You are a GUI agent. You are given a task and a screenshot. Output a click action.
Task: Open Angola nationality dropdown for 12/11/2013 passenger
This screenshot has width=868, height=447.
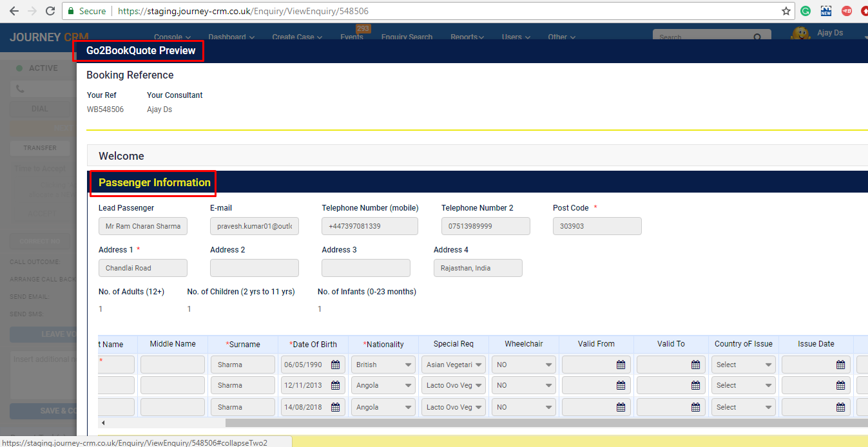pyautogui.click(x=383, y=385)
